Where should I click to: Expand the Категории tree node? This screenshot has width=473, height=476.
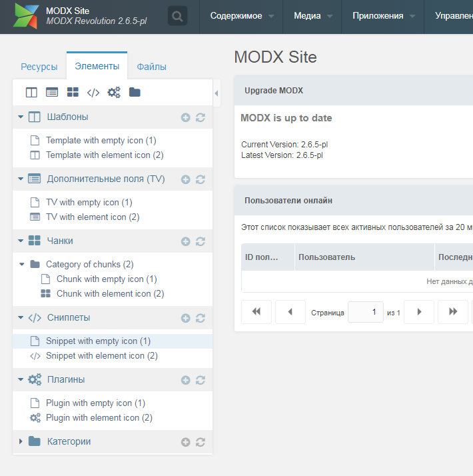click(x=21, y=441)
